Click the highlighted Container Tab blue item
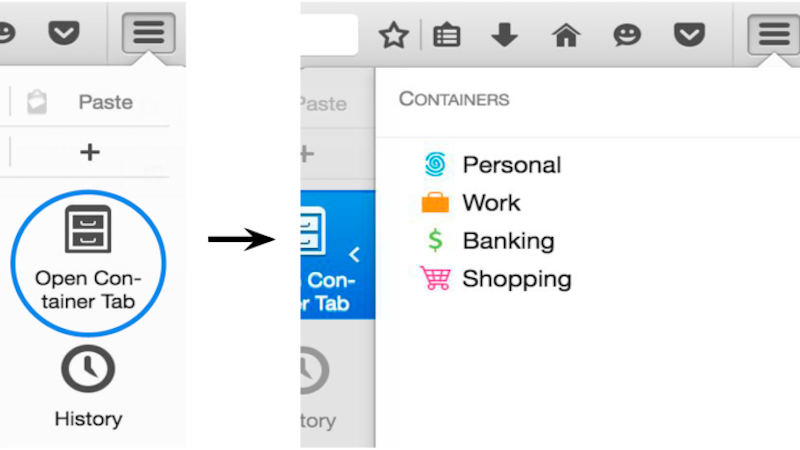The height and width of the screenshot is (450, 800). coord(338,255)
